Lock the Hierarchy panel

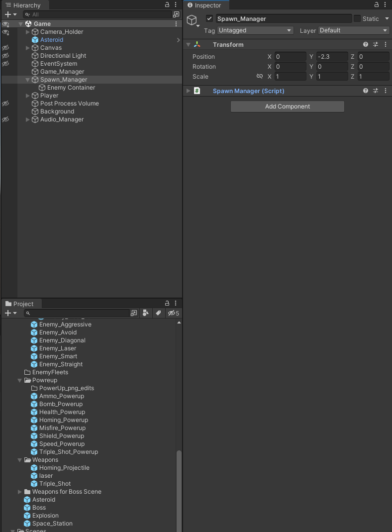(167, 5)
